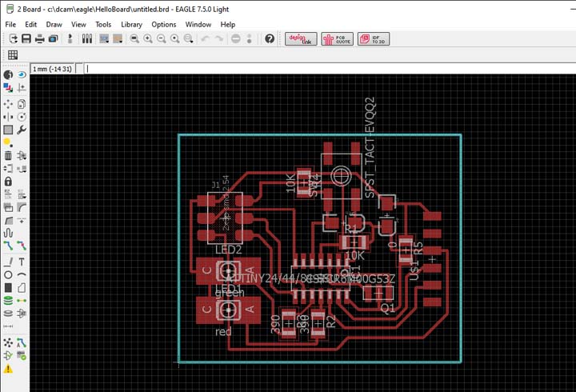Select the Show (eye) tool
The height and width of the screenshot is (392, 576).
22,75
